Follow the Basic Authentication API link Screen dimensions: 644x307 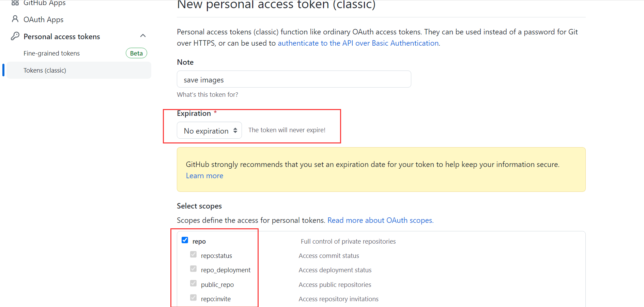[358, 43]
